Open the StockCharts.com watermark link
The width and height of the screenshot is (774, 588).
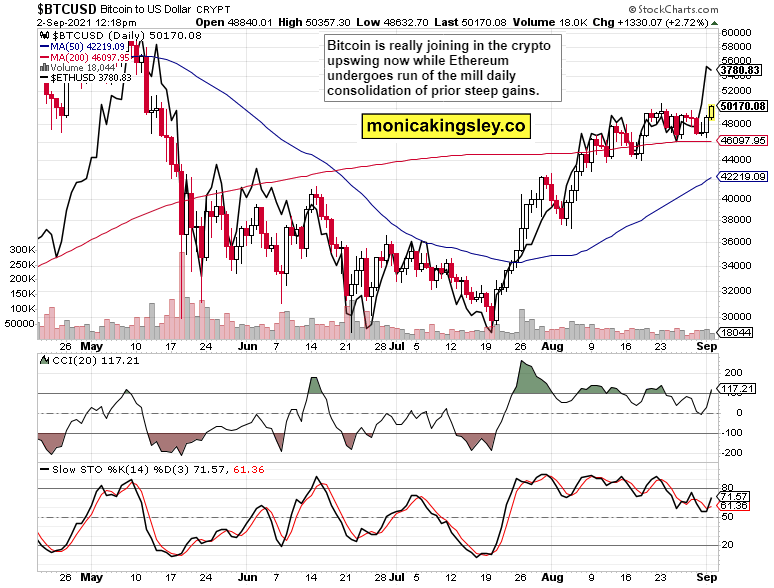716,8
